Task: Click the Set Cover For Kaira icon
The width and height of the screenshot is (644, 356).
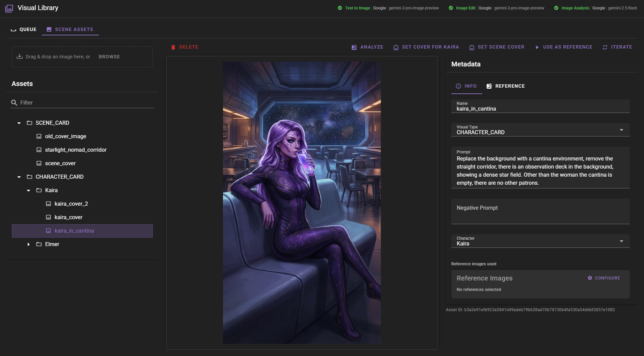Action: pos(396,47)
